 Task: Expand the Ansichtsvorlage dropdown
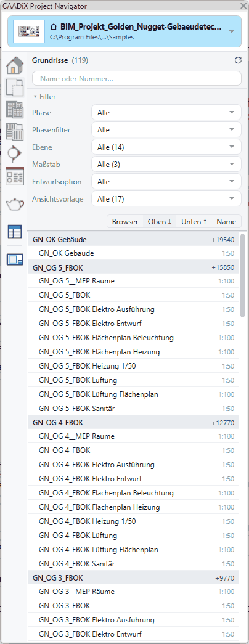pyautogui.click(x=166, y=199)
